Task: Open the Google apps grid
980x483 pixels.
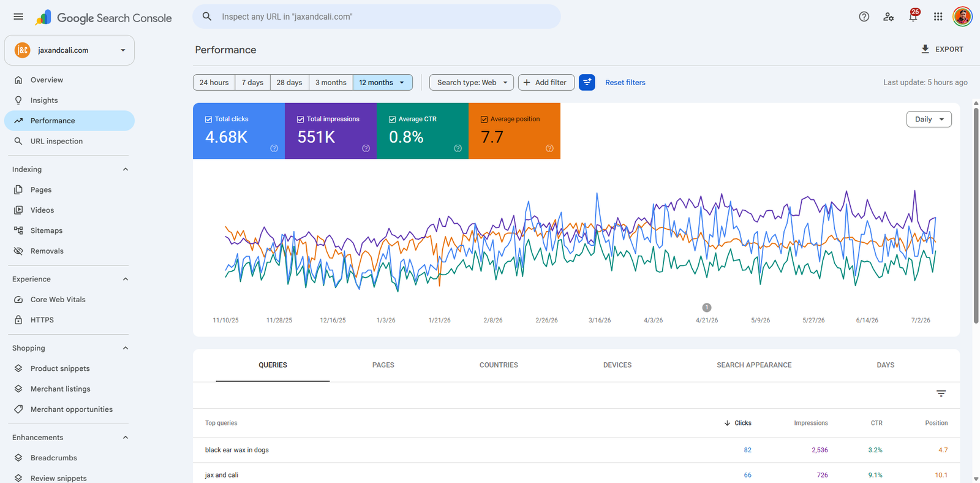Action: [x=938, y=17]
